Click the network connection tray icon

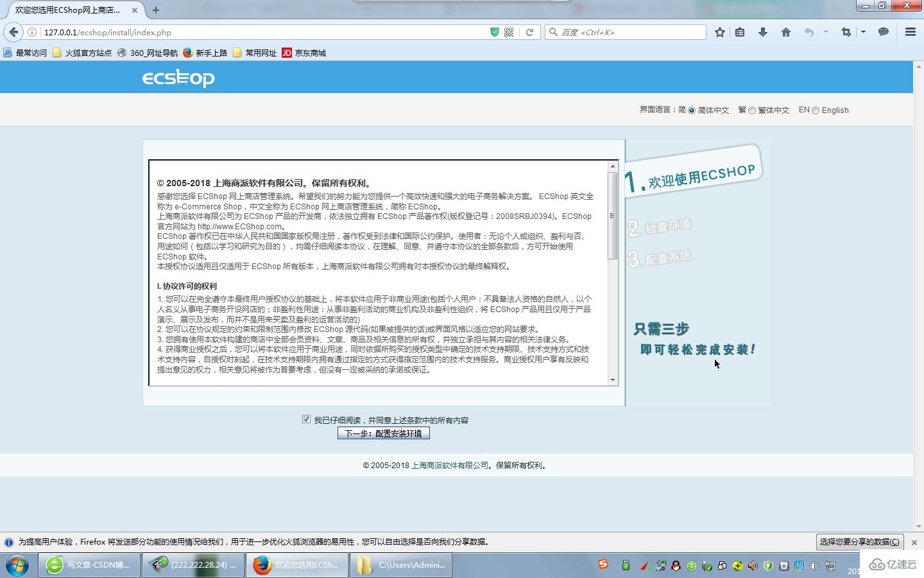830,566
